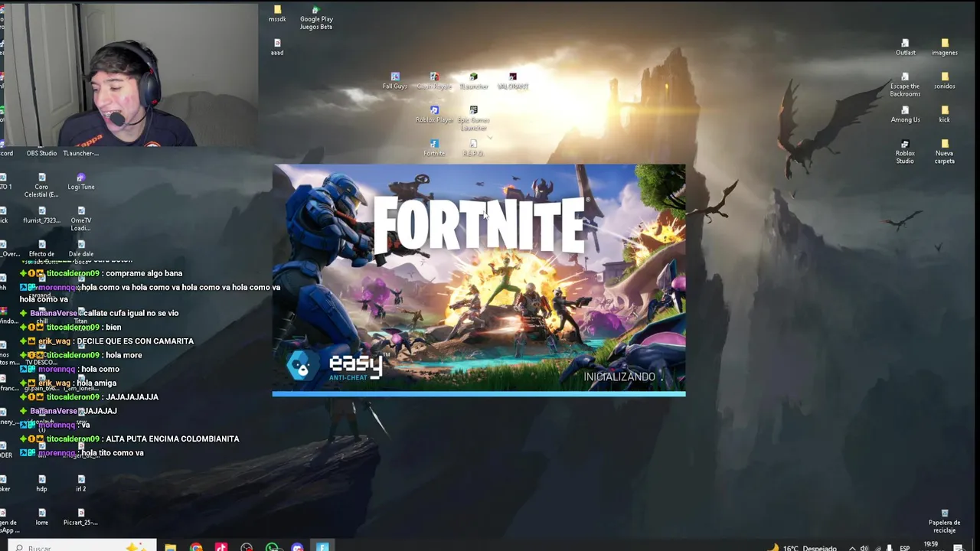Viewport: 980px width, 551px height.
Task: Select the aaad file icon
Action: click(x=277, y=47)
